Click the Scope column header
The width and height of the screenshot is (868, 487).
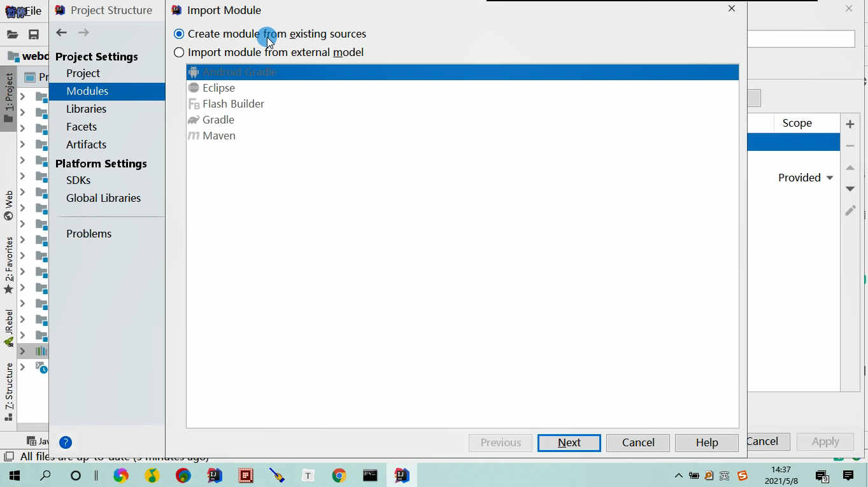click(807, 123)
